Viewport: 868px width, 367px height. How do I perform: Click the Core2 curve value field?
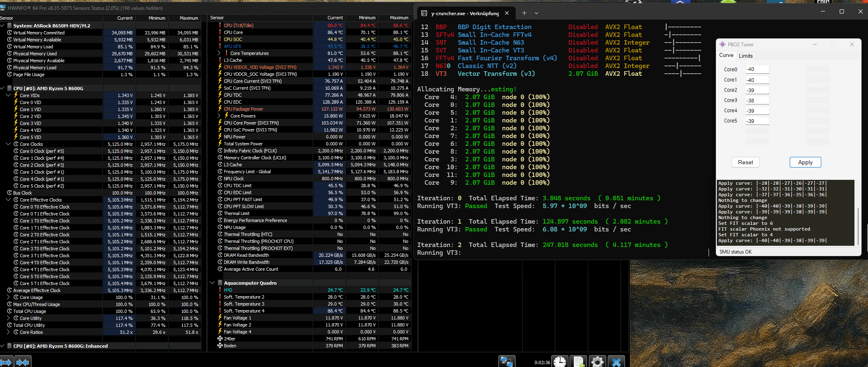757,90
